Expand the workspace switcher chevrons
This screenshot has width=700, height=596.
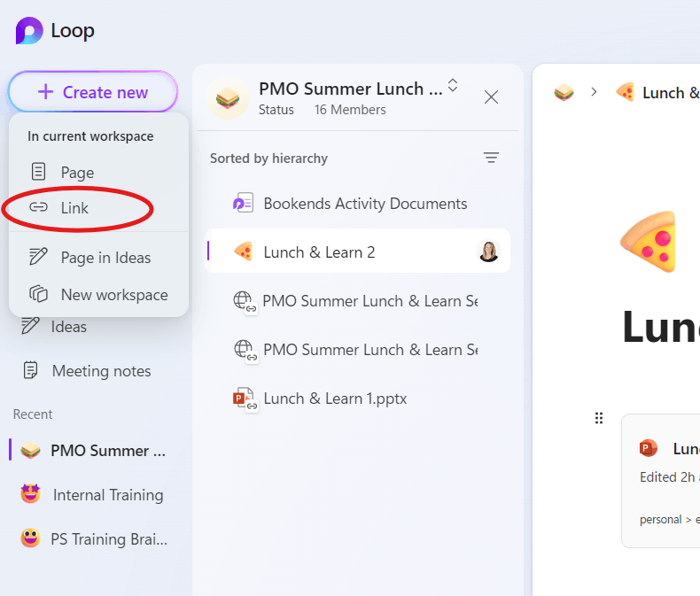[453, 85]
